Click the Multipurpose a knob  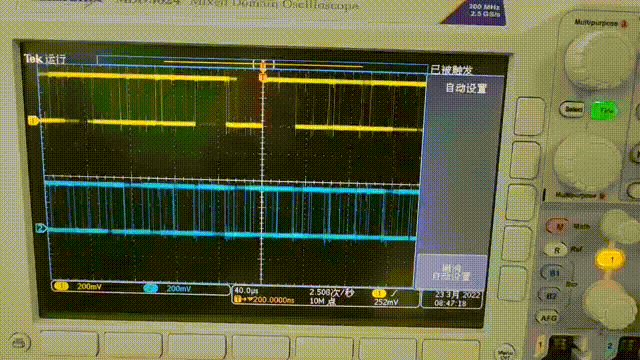[x=599, y=60]
